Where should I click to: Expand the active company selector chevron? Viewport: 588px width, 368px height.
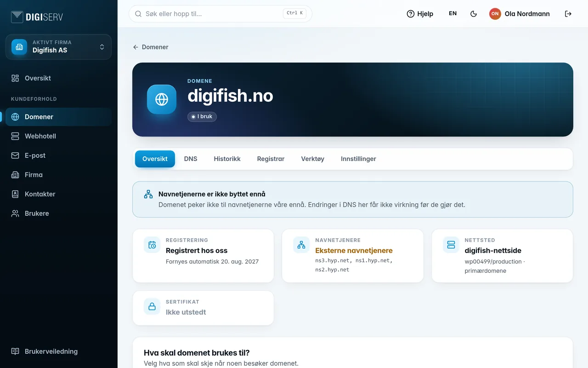point(102,47)
